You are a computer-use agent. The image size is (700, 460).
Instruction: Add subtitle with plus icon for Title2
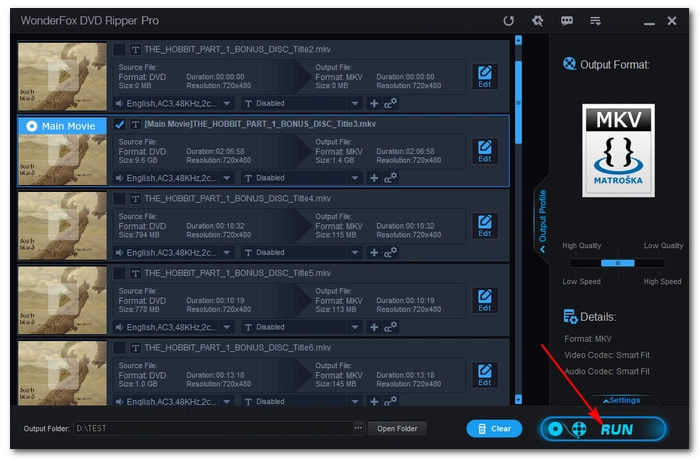374,104
